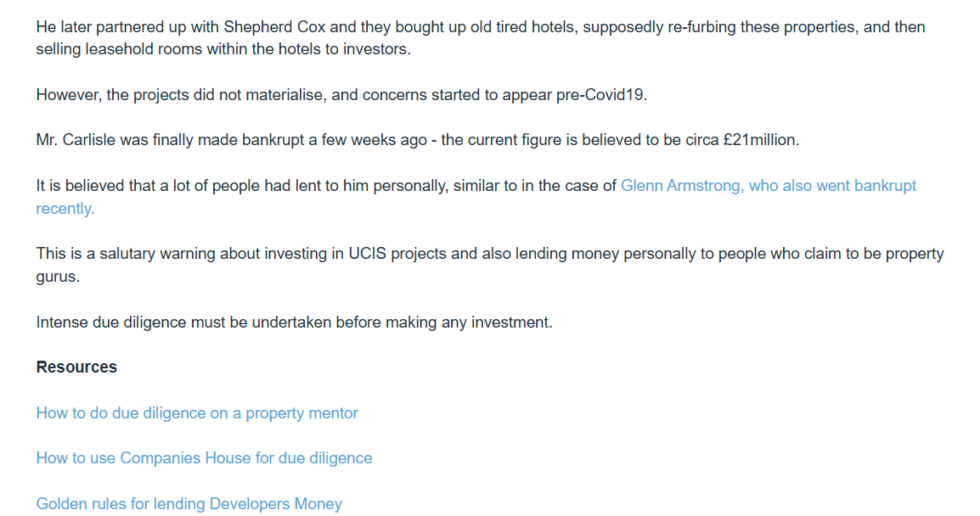Follow the Companies House due diligence link
This screenshot has width=980, height=516.
(x=204, y=458)
